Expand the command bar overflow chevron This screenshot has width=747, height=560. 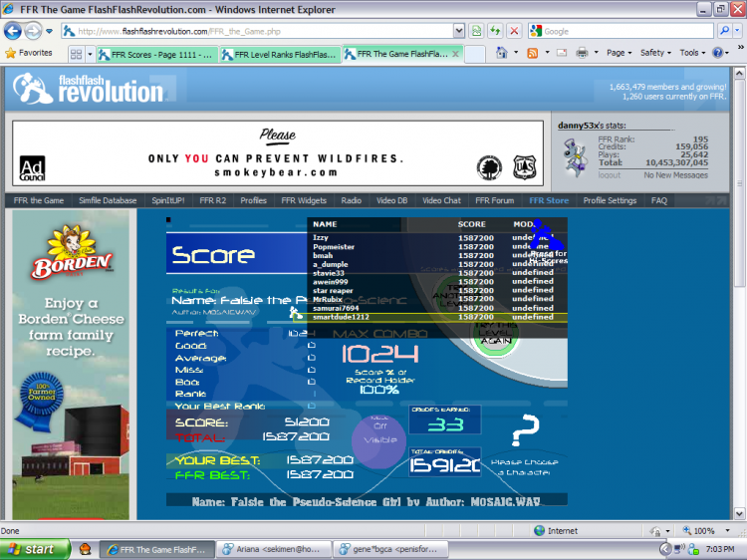[x=740, y=47]
